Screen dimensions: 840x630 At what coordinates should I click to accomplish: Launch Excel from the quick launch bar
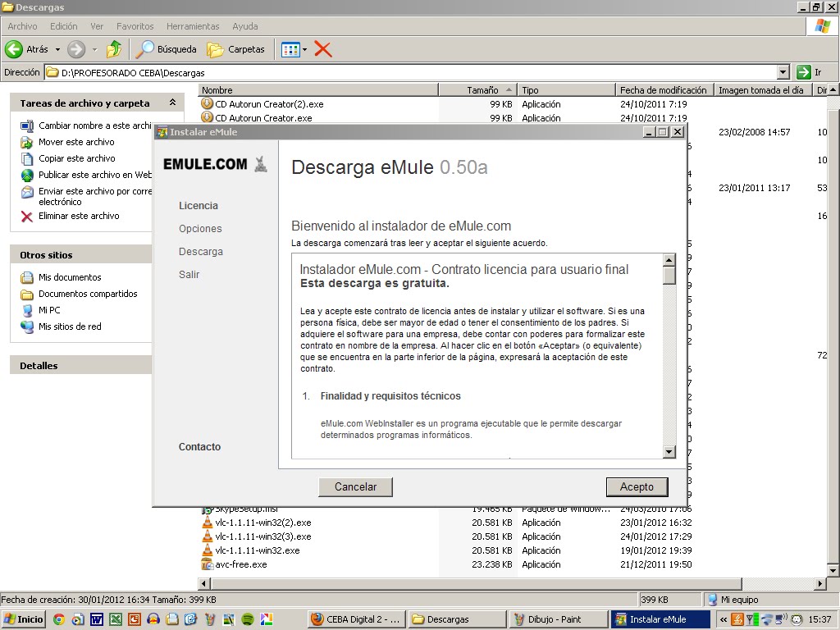(x=116, y=620)
